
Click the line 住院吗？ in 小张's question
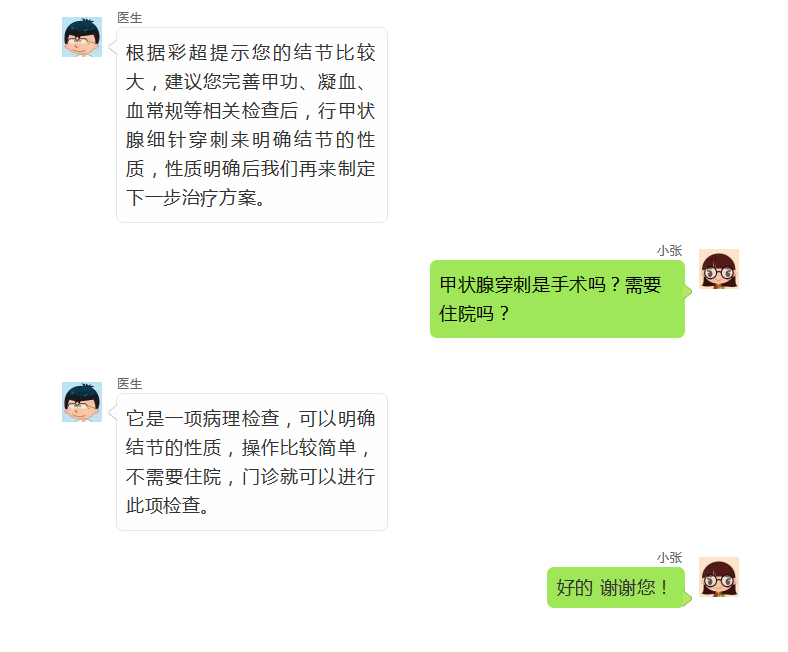coord(474,314)
